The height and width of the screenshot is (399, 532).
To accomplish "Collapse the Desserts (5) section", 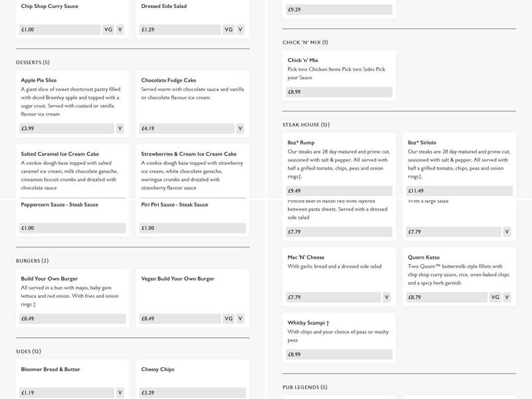I will click(33, 63).
